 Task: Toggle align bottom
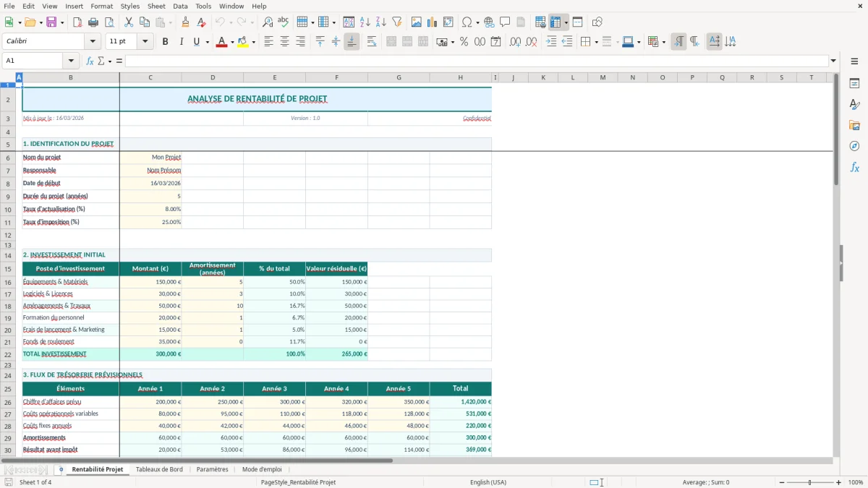[352, 42]
